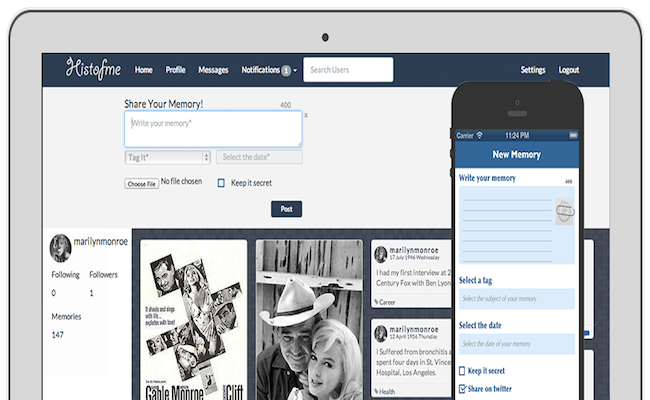Click the Career tag icon

[x=376, y=302]
